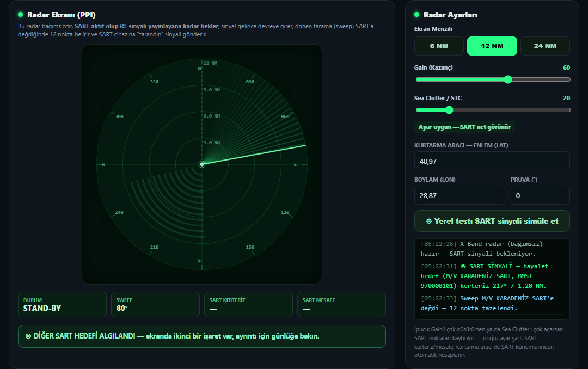Click the Pruva heading input field
Image resolution: width=588 pixels, height=369 pixels.
coord(540,195)
